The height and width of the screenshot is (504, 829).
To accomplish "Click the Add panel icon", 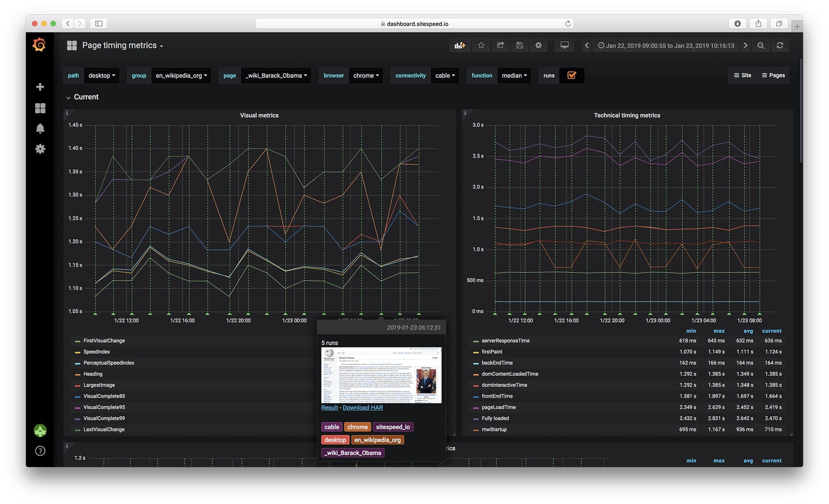I will [x=460, y=46].
